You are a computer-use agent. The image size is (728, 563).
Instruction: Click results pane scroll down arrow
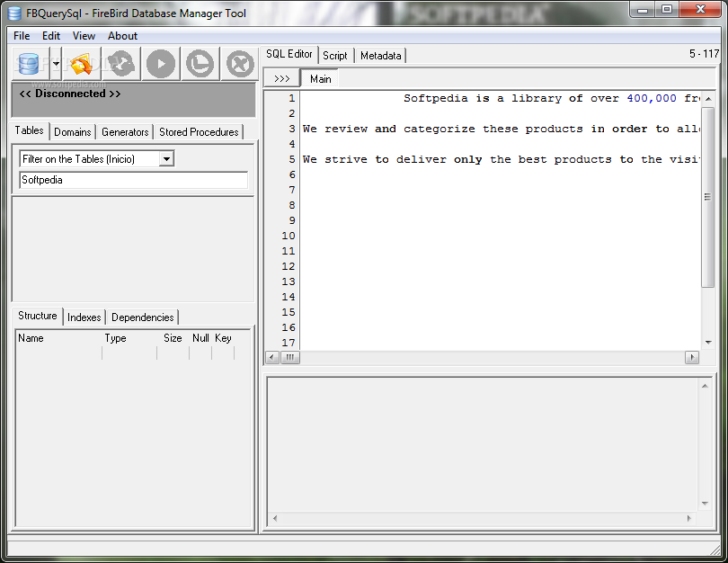[705, 504]
